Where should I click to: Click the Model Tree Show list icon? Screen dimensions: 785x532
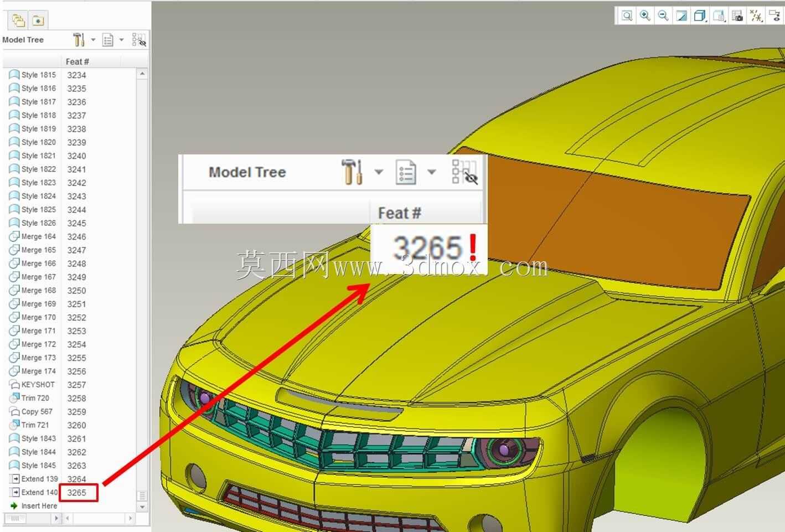point(108,40)
